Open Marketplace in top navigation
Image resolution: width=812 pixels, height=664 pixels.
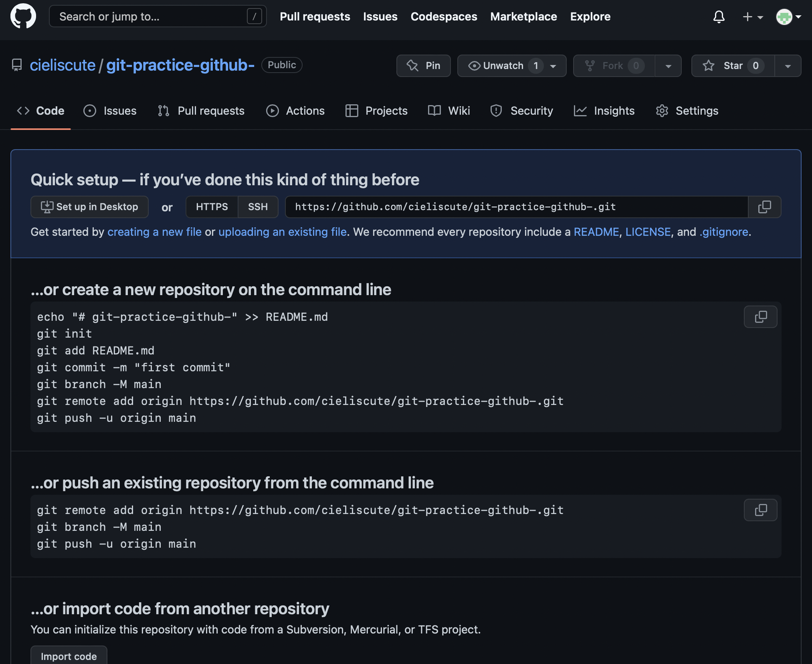523,17
